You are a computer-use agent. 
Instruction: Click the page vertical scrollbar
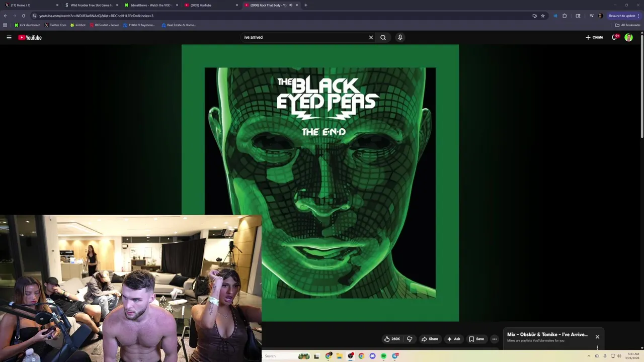coord(641,85)
